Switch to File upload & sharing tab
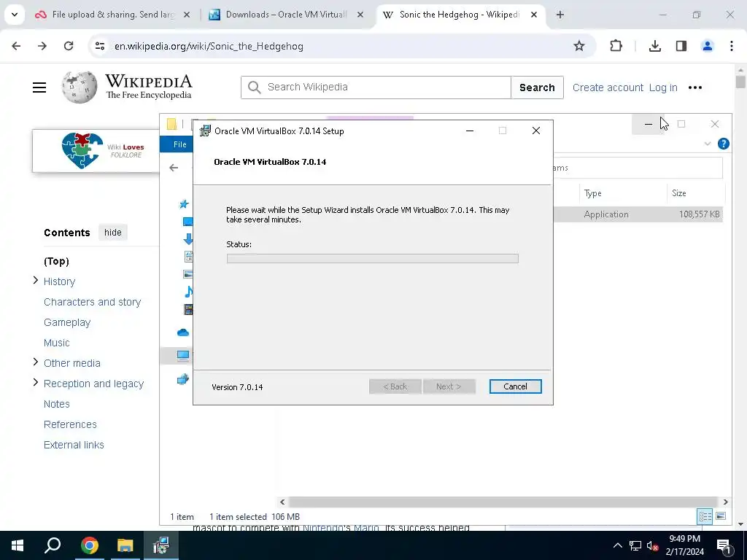The height and width of the screenshot is (560, 747). 112,15
